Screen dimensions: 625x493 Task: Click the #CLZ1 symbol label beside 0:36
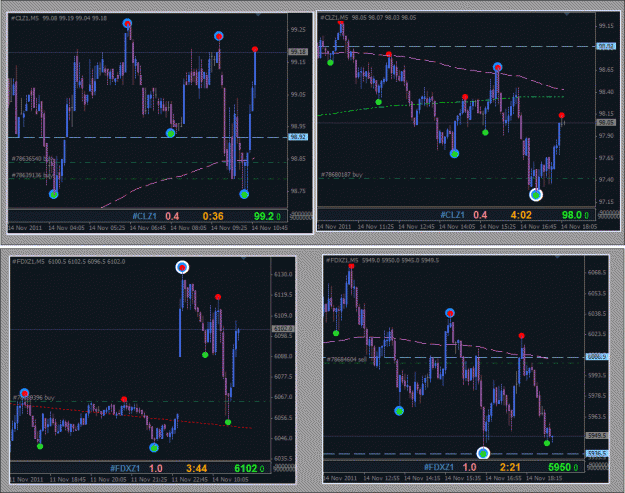click(144, 216)
